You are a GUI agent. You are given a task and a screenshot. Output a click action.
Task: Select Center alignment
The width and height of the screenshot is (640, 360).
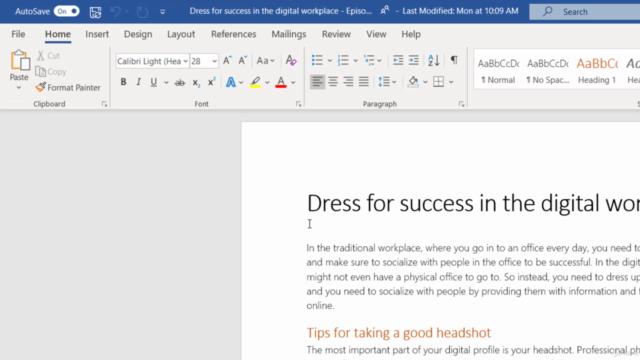(333, 82)
